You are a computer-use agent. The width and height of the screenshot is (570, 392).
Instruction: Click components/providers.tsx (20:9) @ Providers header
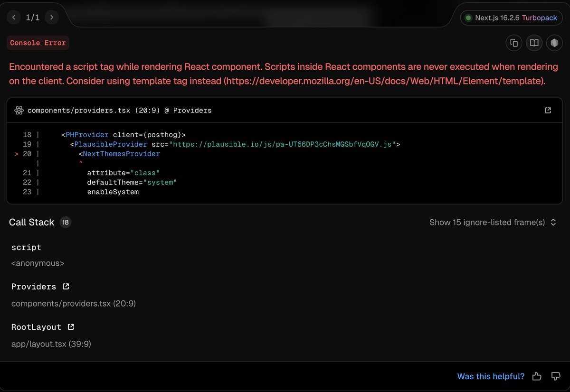120,110
